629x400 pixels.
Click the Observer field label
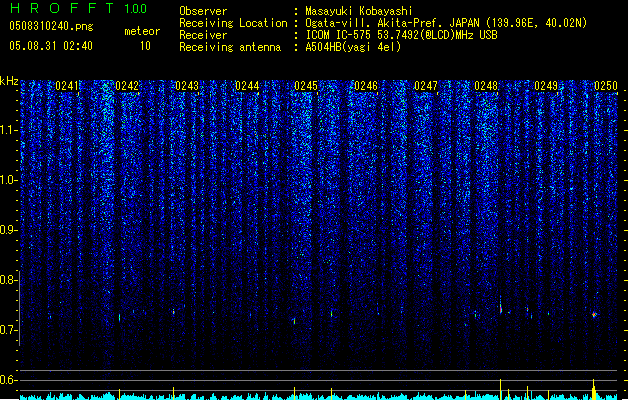(203, 11)
